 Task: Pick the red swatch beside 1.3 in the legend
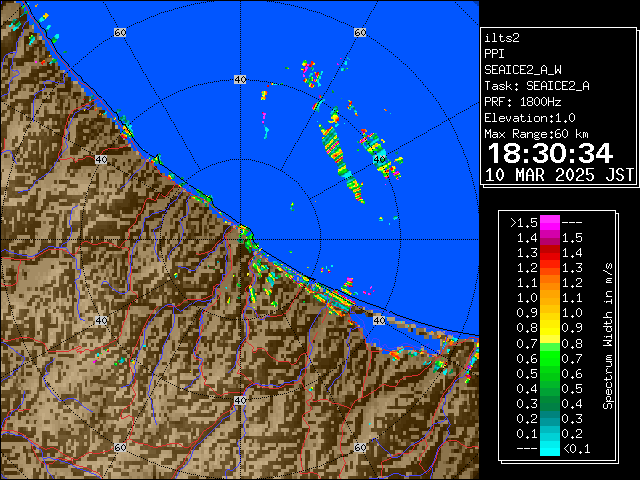550,253
